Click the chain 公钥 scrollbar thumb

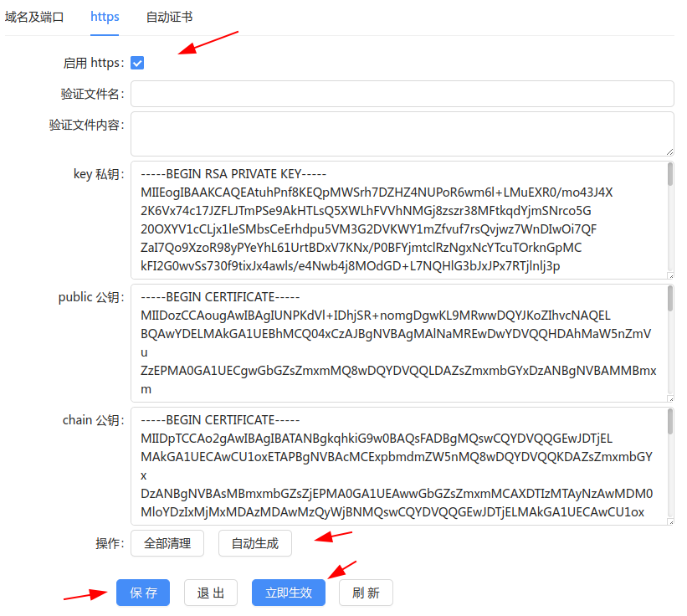670,421
